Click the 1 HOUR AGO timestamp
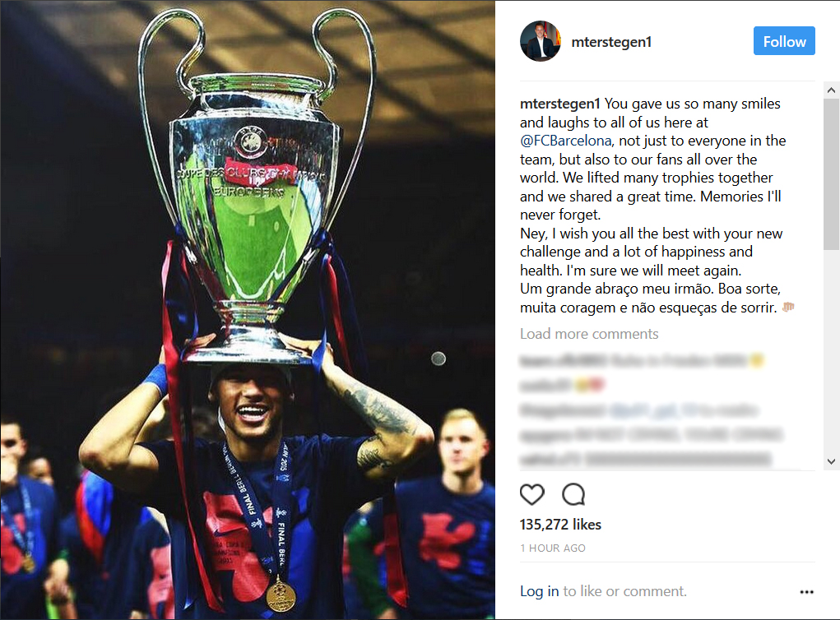The height and width of the screenshot is (620, 840). coord(553,548)
